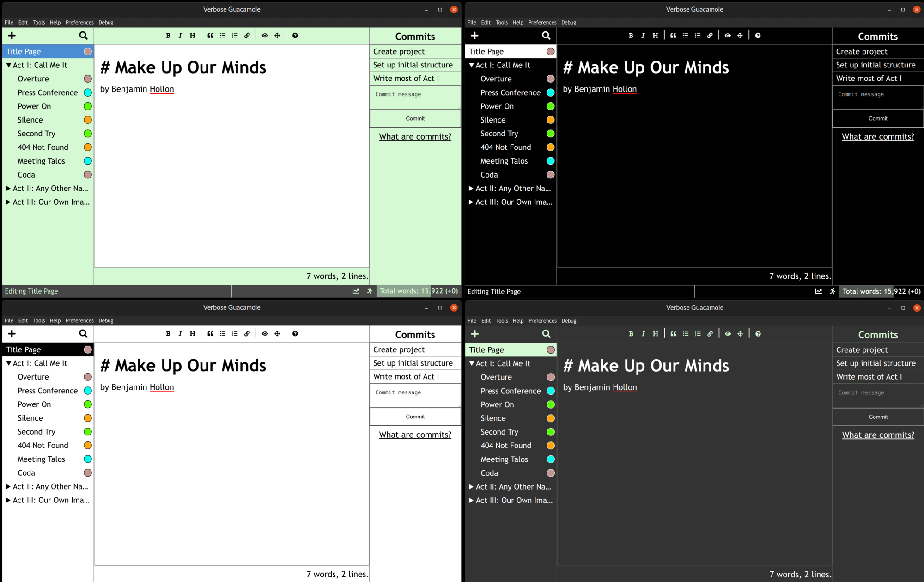924x582 pixels.
Task: Click the sprint runner icon in green window status bar
Action: pyautogui.click(x=370, y=291)
